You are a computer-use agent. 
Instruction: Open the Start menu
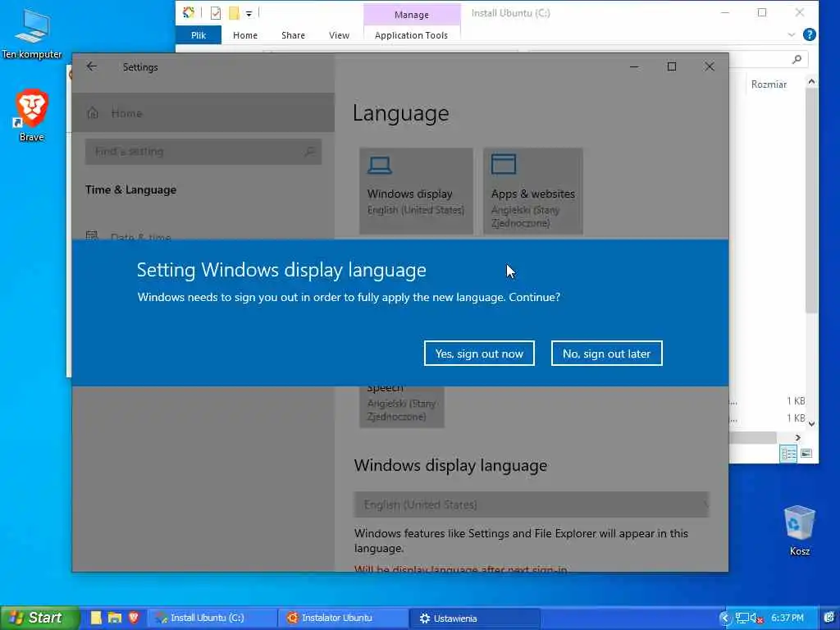pos(39,618)
